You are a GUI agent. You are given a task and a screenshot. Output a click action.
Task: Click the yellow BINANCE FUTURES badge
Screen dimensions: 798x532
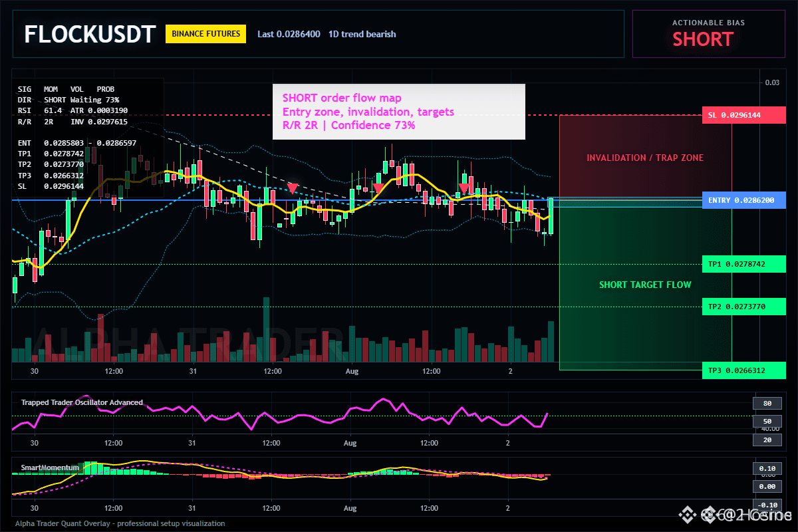tap(205, 34)
